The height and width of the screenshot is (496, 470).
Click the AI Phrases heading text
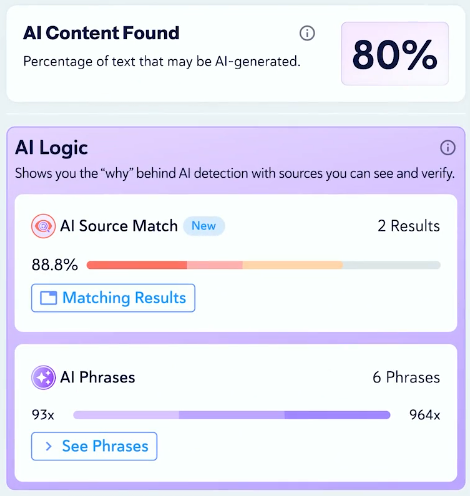(x=97, y=378)
